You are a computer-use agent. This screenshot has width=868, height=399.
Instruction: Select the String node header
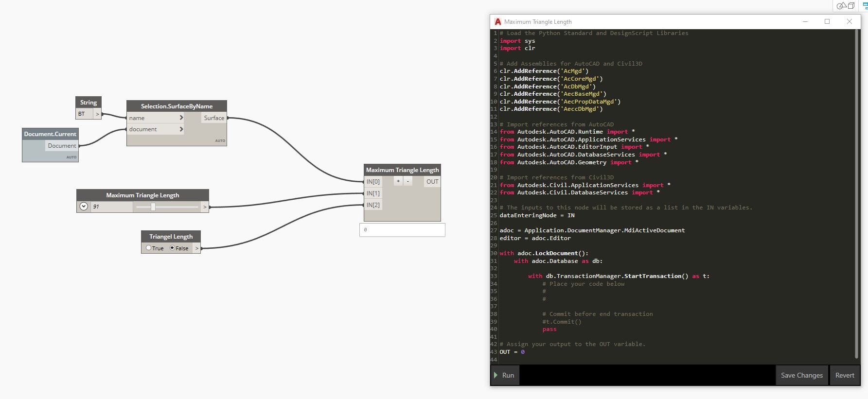(89, 103)
